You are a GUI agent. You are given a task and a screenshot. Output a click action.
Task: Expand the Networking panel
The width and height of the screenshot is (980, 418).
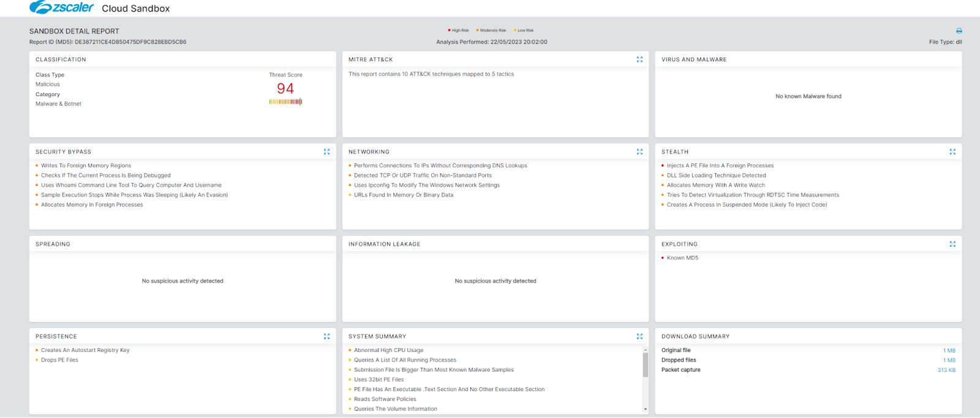click(639, 152)
